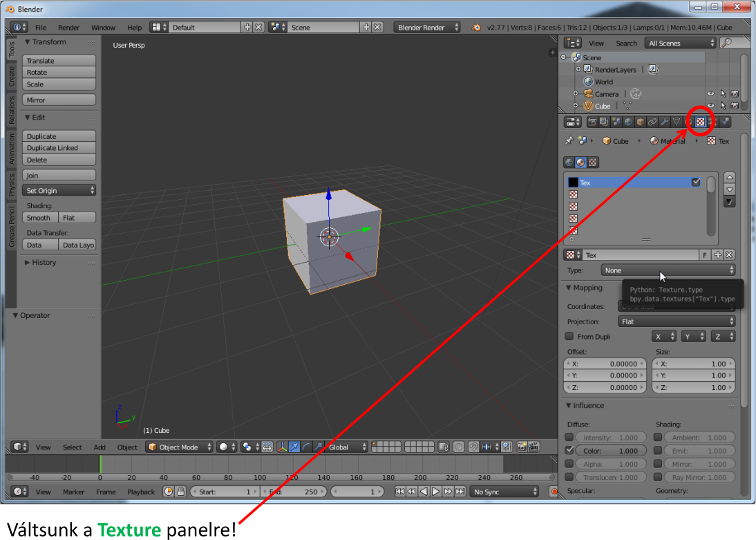Show other texture data button

coord(592,162)
